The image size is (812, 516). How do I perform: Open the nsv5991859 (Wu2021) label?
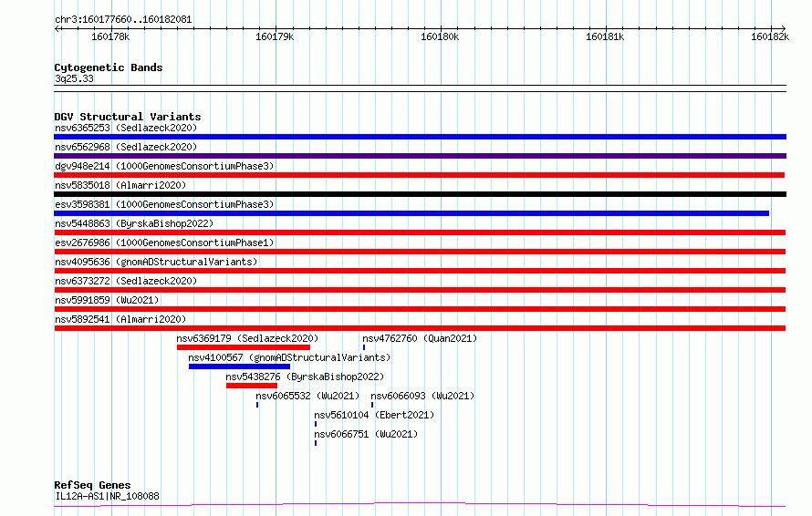pyautogui.click(x=107, y=300)
